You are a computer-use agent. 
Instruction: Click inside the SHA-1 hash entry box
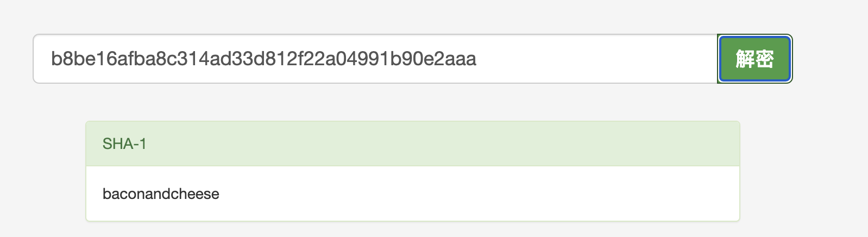(375, 59)
